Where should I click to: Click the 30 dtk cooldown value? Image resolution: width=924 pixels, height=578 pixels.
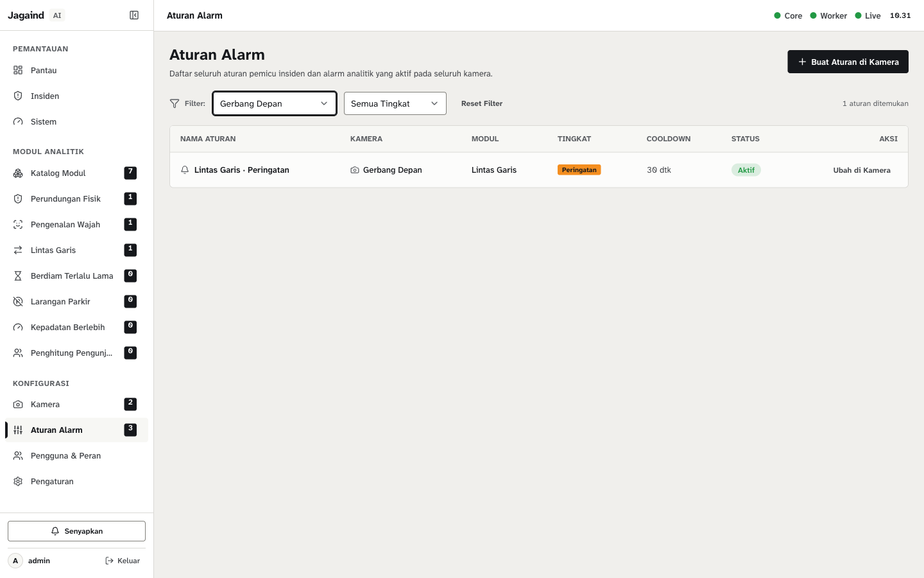point(659,170)
